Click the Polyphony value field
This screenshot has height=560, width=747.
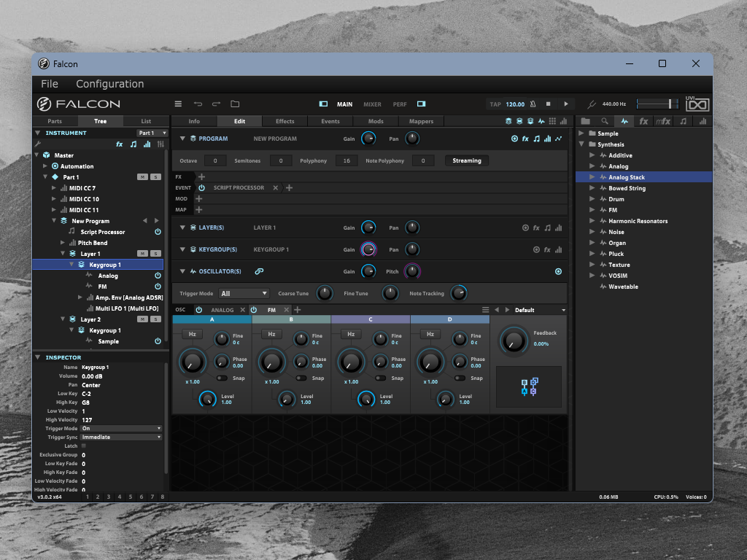point(346,160)
